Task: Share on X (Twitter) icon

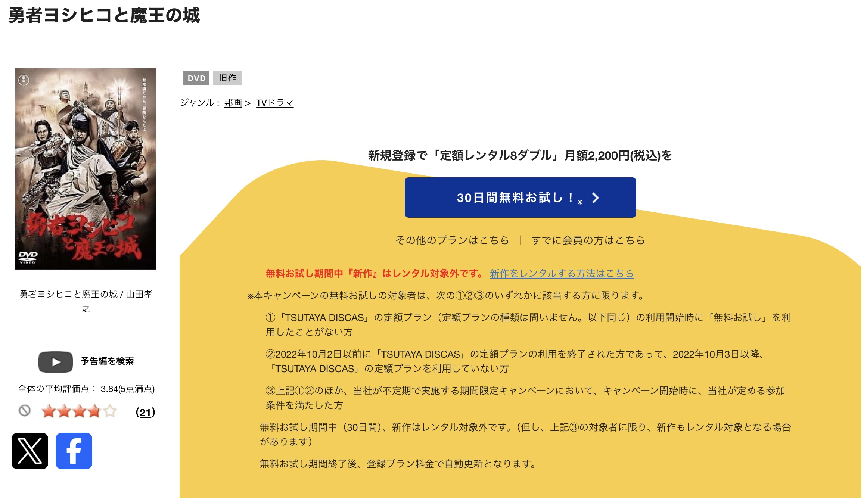Action: tap(30, 451)
